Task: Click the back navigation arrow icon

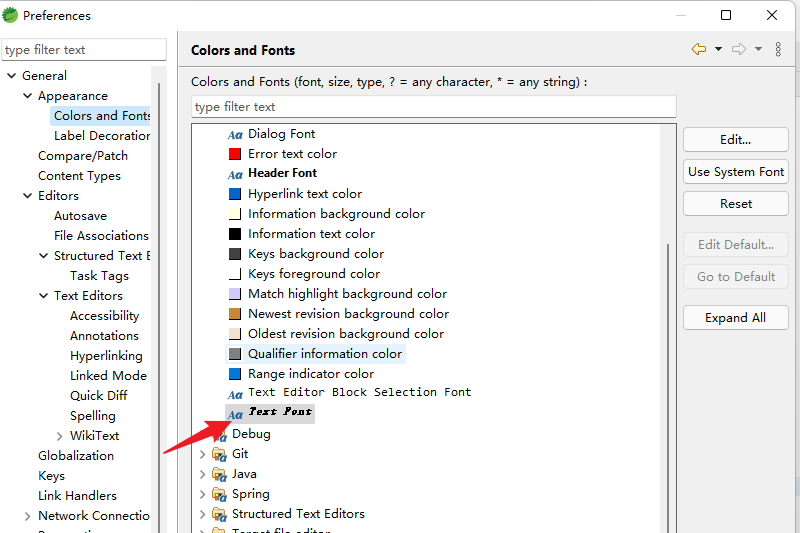Action: pos(698,49)
